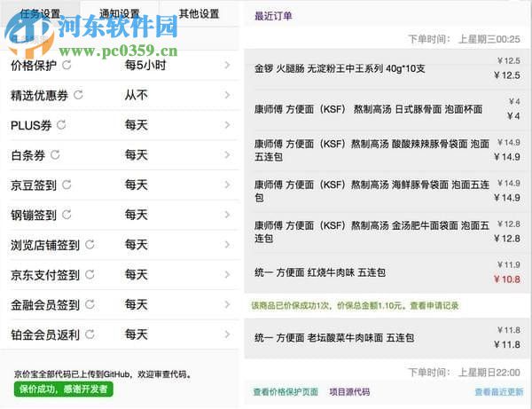Open the 通知设置 tab
This screenshot has height=409, width=532.
[x=120, y=13]
